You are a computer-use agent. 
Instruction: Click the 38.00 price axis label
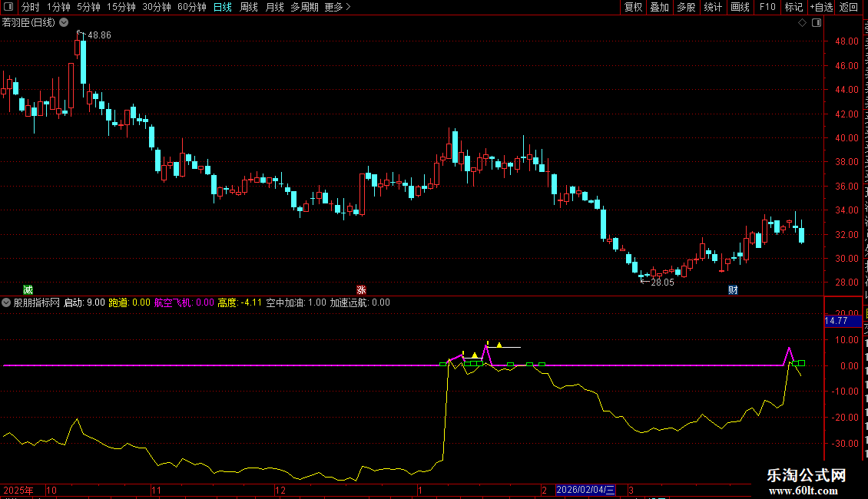coord(847,162)
